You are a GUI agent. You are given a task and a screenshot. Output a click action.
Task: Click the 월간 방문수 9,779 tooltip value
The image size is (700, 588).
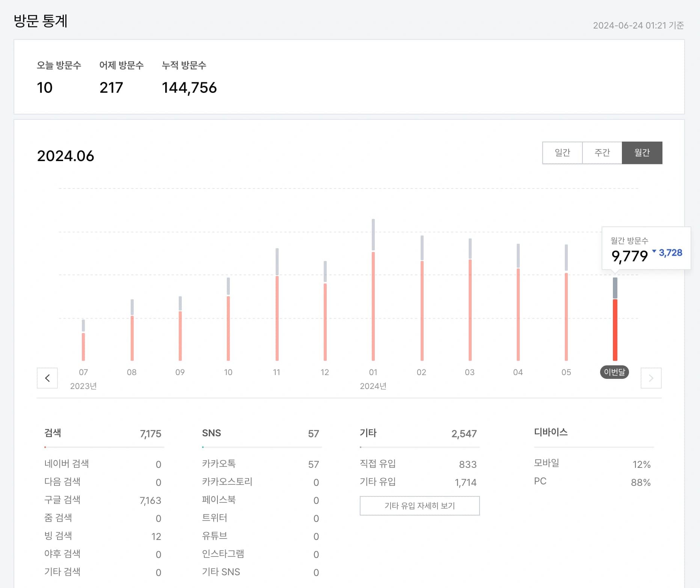(629, 256)
